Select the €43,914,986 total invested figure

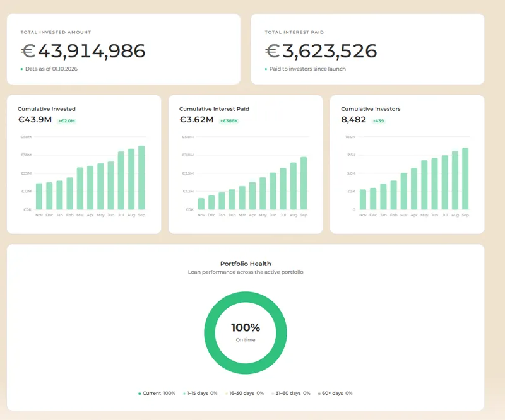point(83,51)
